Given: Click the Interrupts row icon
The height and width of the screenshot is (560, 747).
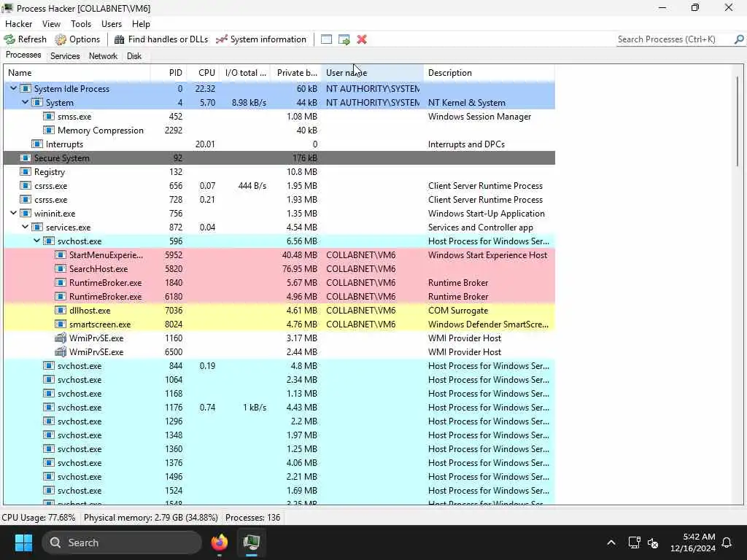Looking at the screenshot, I should point(37,144).
